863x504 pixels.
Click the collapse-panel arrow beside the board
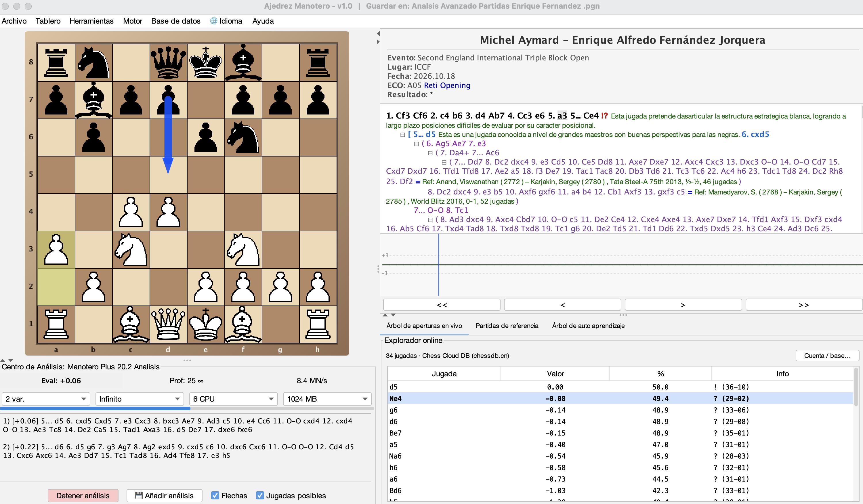coord(378,34)
